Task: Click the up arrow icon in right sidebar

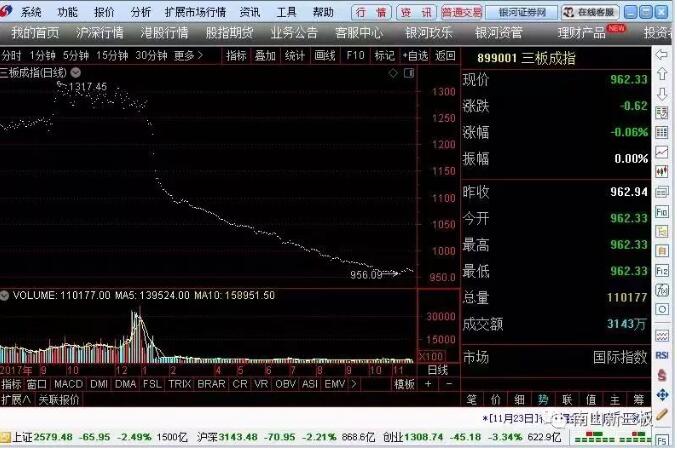Action: (662, 77)
